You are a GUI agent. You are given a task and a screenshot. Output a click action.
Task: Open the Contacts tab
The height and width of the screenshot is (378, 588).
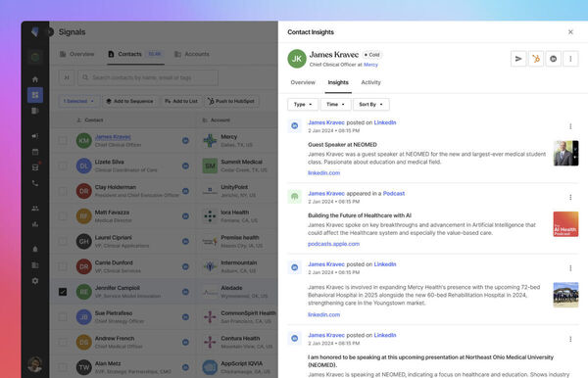click(135, 54)
